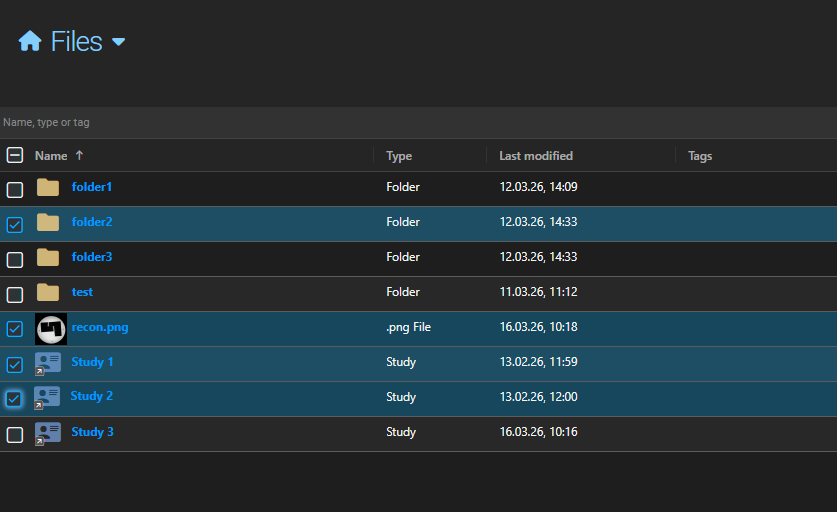Click the Study 3 study icon

coord(47,433)
